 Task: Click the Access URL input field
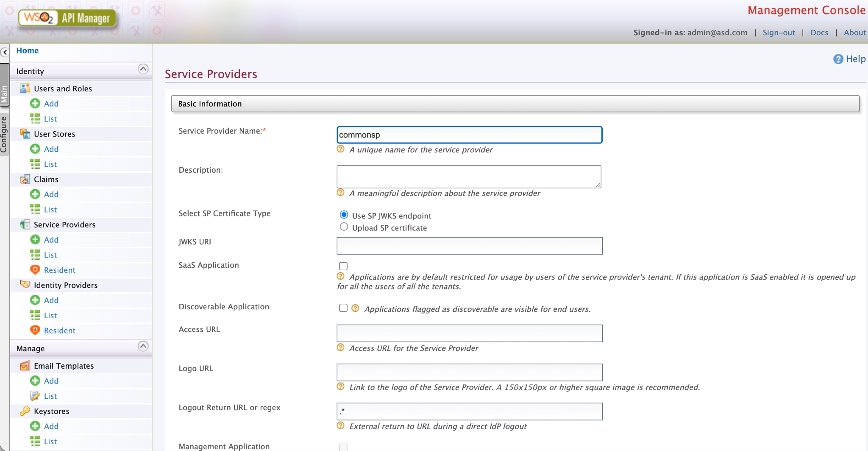469,333
